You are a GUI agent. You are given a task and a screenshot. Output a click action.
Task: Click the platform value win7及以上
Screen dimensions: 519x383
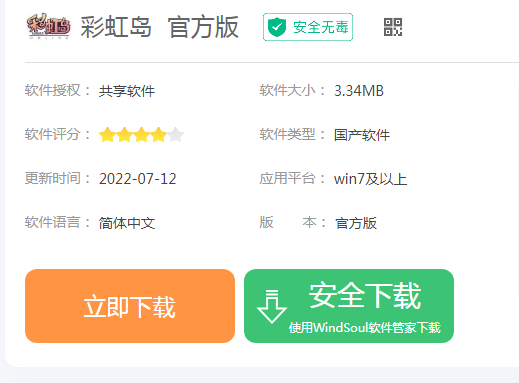pyautogui.click(x=371, y=179)
